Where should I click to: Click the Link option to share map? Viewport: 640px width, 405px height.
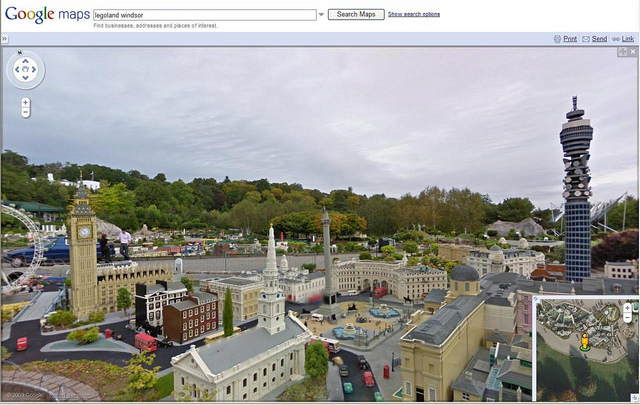coord(627,39)
